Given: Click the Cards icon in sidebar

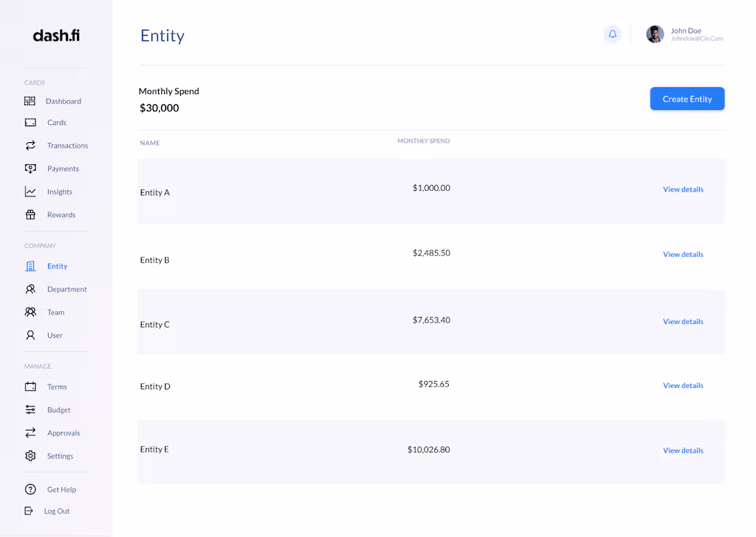Looking at the screenshot, I should tap(30, 122).
